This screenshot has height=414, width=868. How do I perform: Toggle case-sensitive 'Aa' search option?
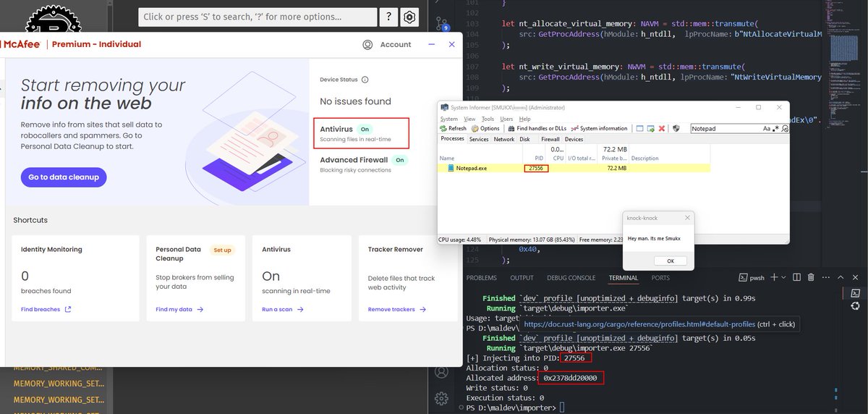click(767, 128)
